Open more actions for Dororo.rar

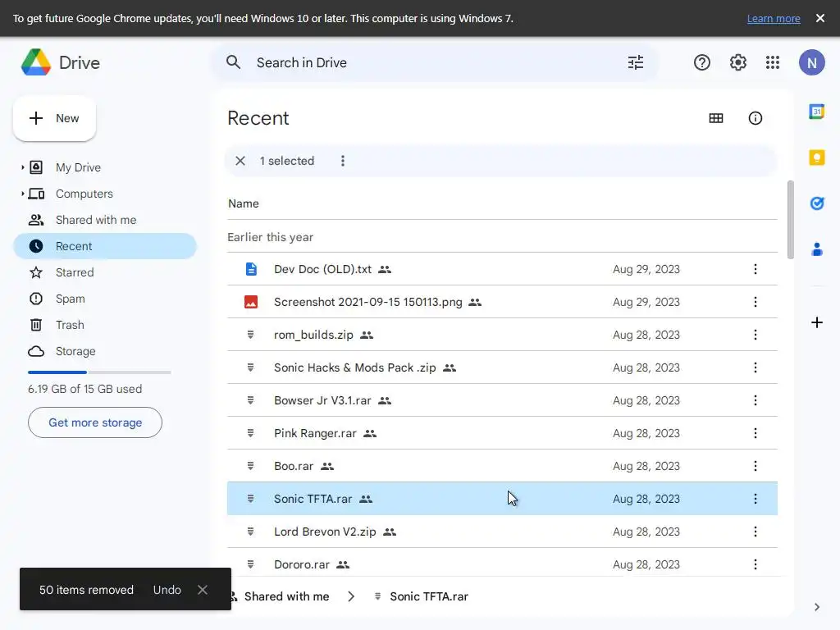[755, 564]
